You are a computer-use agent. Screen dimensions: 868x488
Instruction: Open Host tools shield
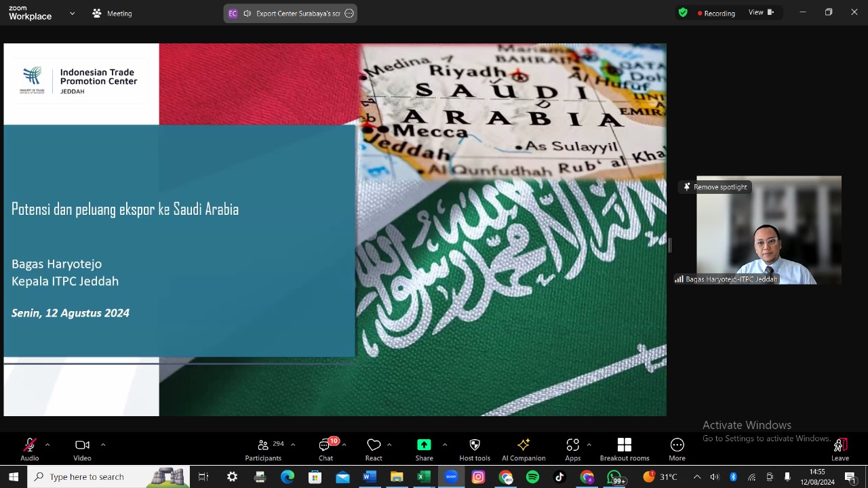pyautogui.click(x=475, y=449)
